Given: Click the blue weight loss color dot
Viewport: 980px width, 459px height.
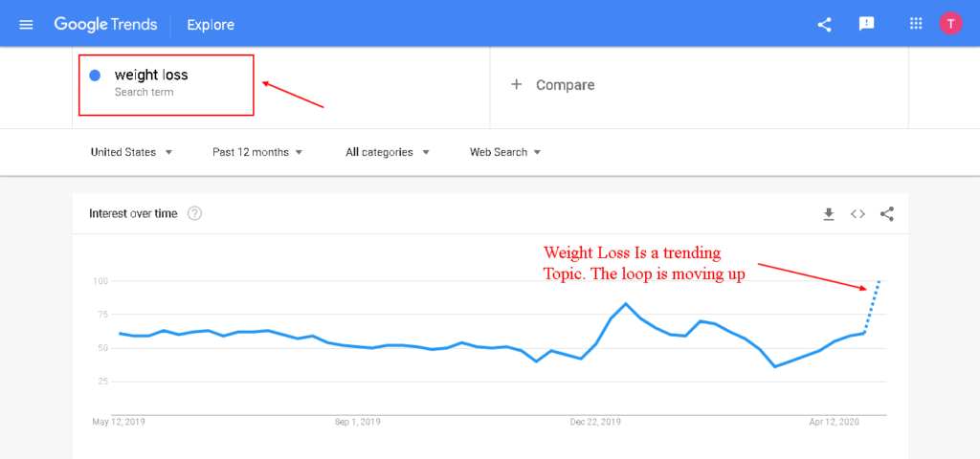Looking at the screenshot, I should [x=95, y=76].
